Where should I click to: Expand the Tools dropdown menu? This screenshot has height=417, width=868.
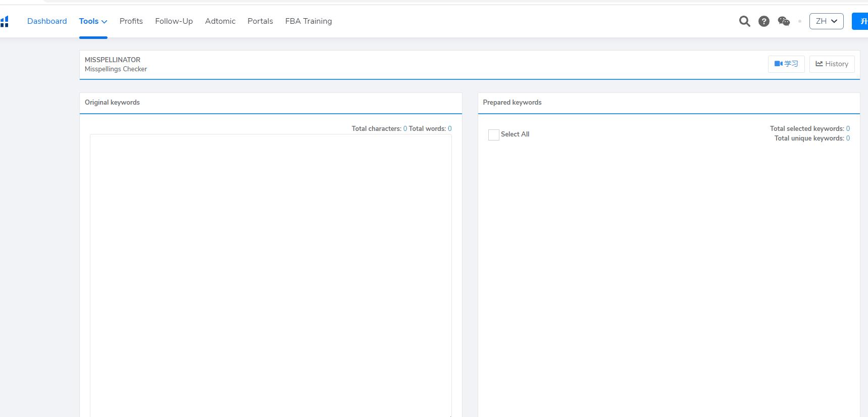pyautogui.click(x=93, y=21)
